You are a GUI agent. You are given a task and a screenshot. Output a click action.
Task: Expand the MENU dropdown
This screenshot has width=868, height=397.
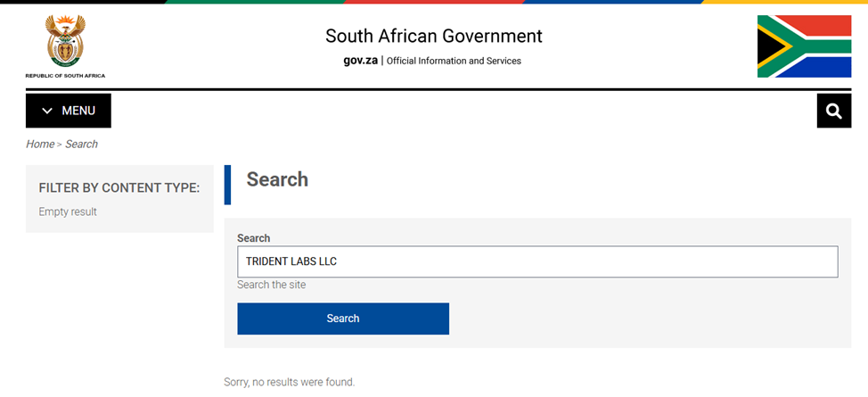(x=69, y=111)
